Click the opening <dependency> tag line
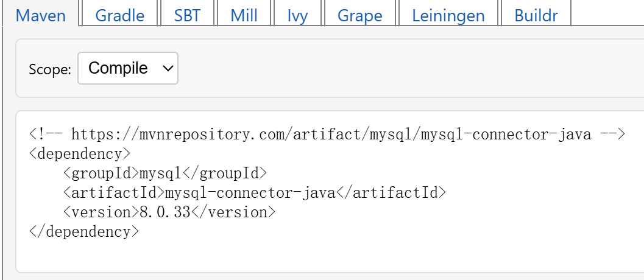Screen dimensions: 644x280 pyautogui.click(x=80, y=153)
